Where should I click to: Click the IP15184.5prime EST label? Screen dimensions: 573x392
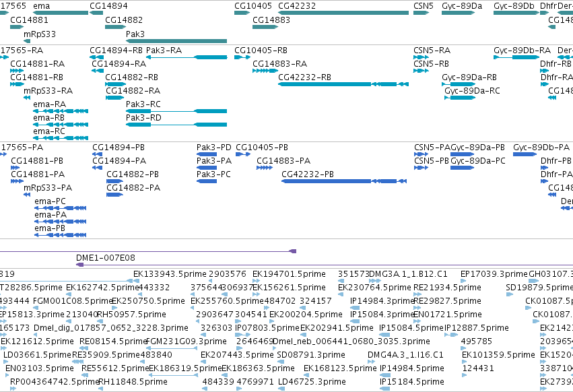point(412,382)
